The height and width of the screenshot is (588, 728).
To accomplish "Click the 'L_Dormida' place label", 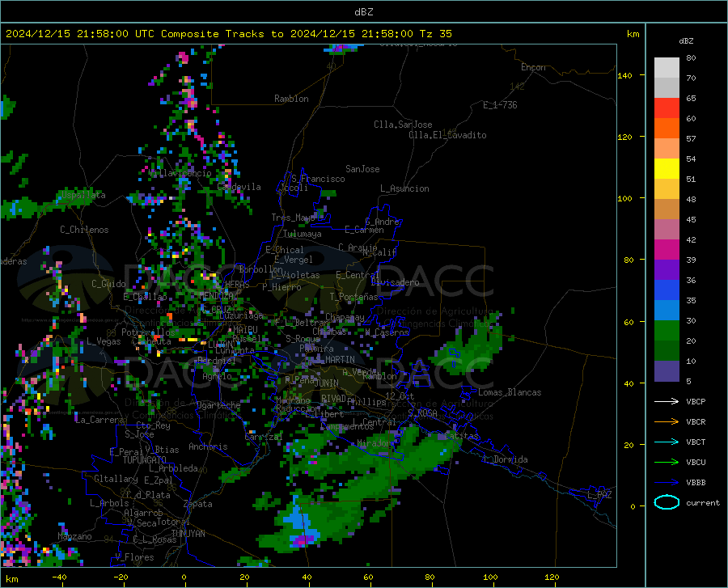I will (x=506, y=459).
